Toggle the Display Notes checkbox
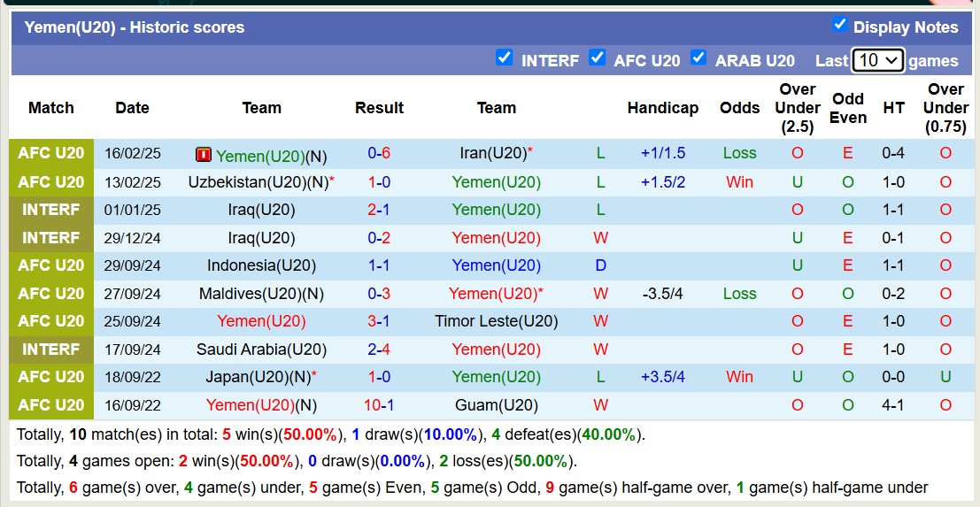The image size is (980, 507). 840,25
